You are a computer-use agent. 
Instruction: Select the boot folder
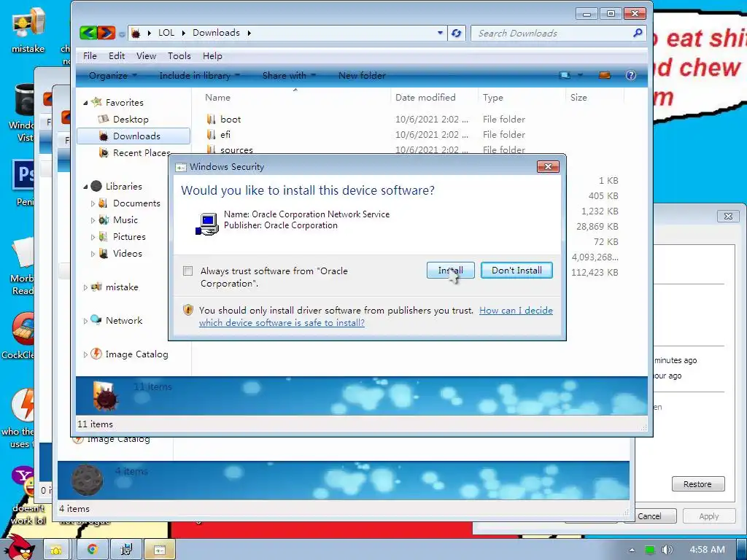[231, 120]
